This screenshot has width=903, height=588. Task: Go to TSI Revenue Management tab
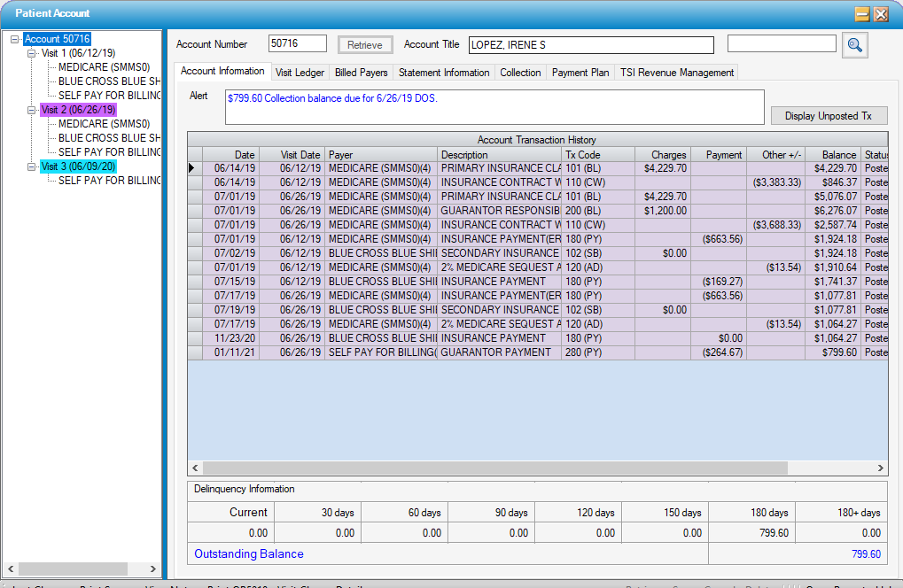(677, 73)
